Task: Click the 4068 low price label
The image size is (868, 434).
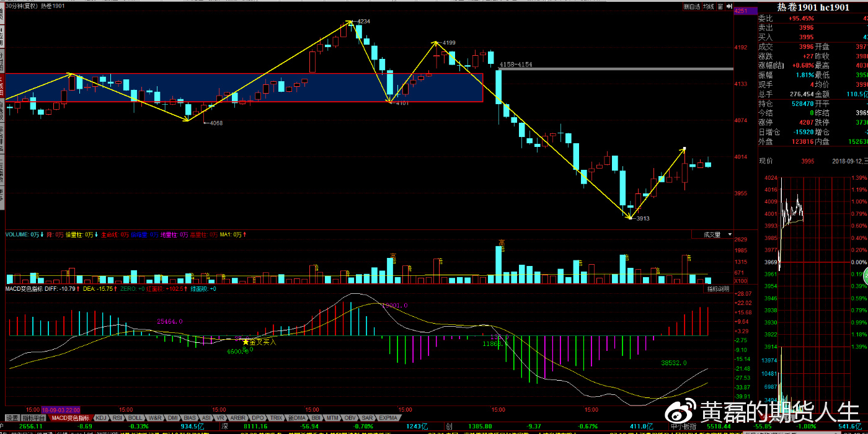Action: click(216, 123)
